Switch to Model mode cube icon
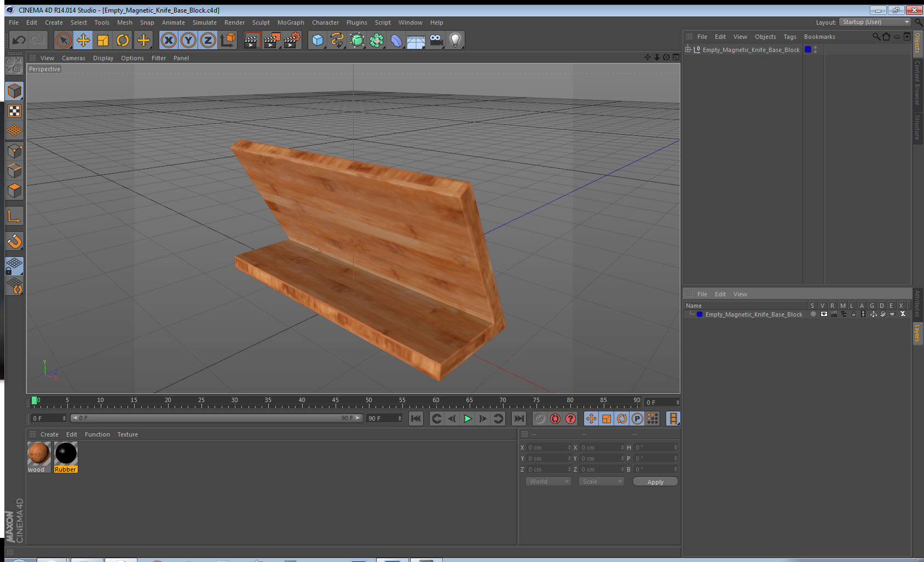Screen dimensions: 924x562 pyautogui.click(x=14, y=91)
